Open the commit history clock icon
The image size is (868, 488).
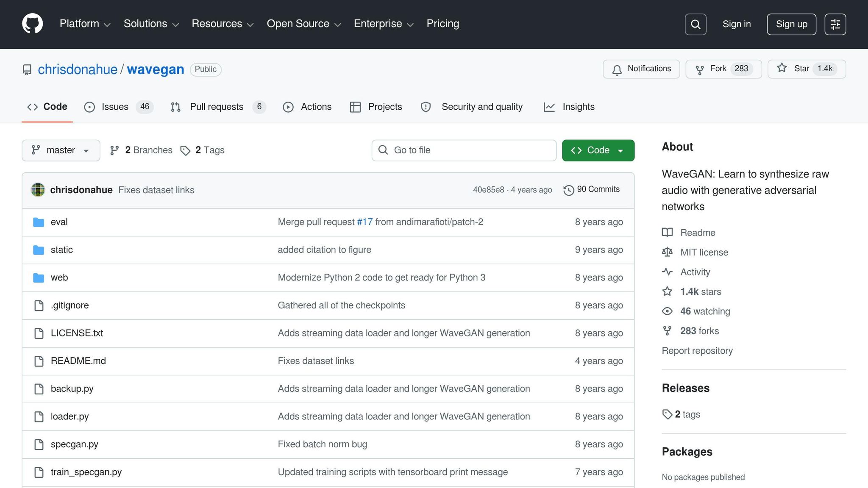(568, 190)
